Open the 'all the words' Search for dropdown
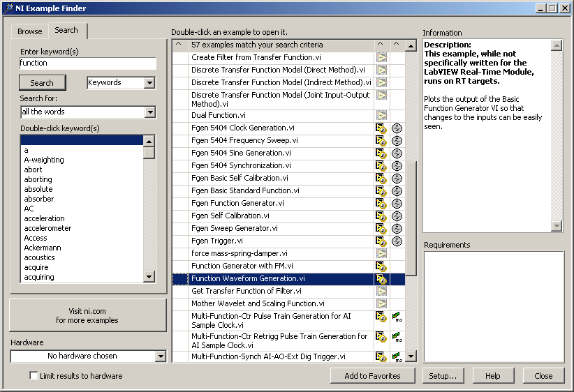574x392 pixels. point(150,112)
